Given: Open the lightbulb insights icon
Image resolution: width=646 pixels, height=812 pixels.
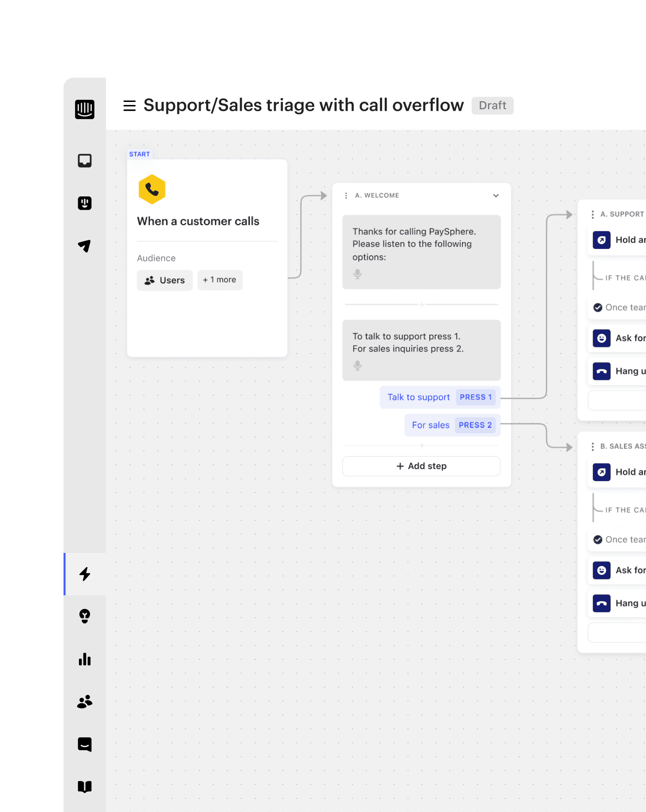Looking at the screenshot, I should [85, 616].
